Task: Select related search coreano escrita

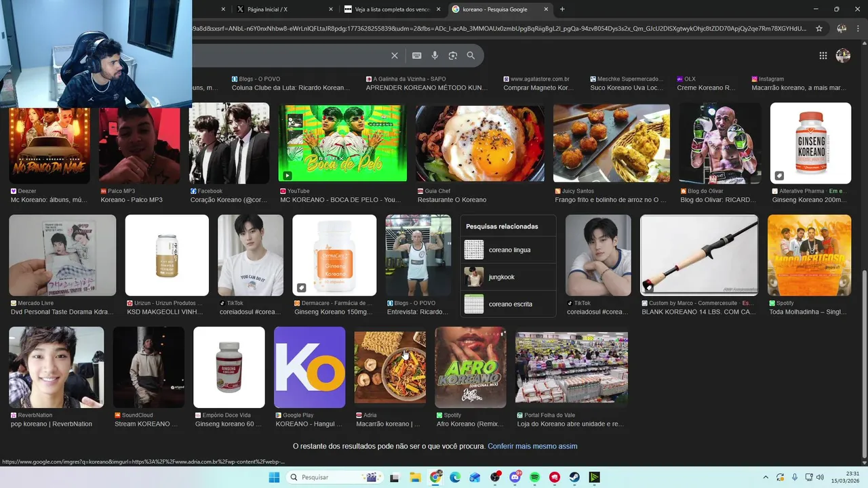Action: point(509,304)
